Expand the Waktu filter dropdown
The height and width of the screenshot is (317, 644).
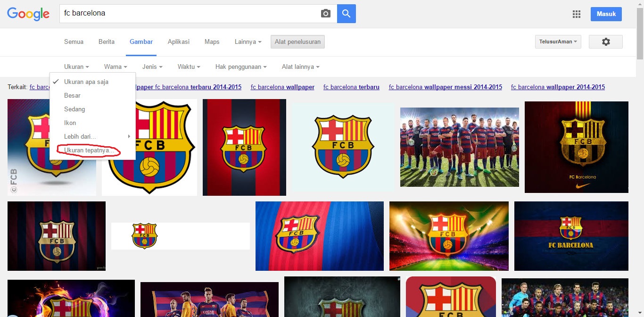[x=189, y=67]
